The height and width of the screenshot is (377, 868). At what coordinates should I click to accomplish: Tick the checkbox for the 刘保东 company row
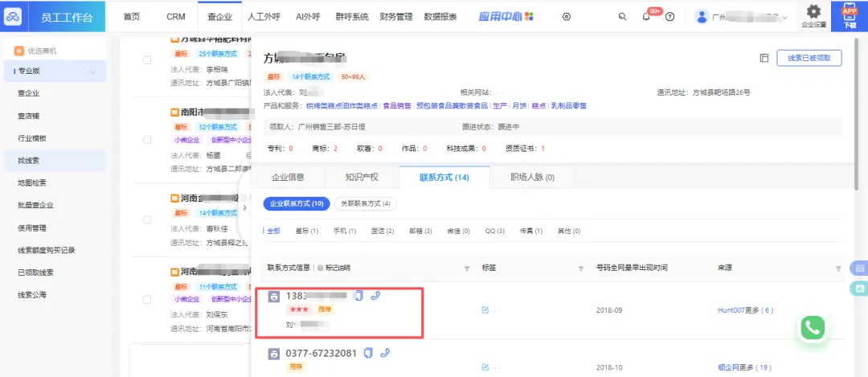(x=147, y=300)
